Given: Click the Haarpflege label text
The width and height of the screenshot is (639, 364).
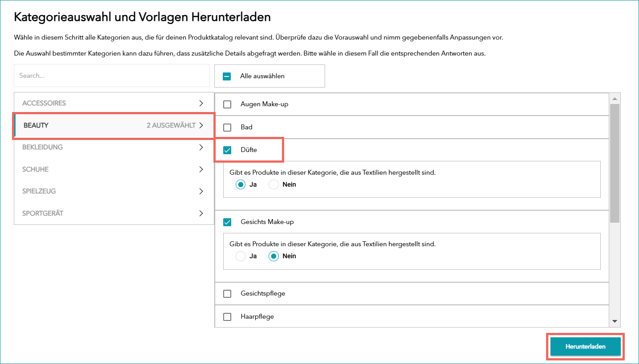Looking at the screenshot, I should 257,317.
